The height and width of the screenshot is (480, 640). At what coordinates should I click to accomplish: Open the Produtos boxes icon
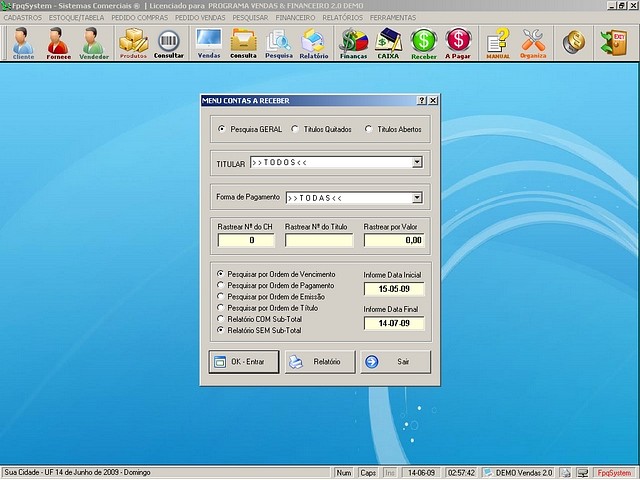(133, 43)
